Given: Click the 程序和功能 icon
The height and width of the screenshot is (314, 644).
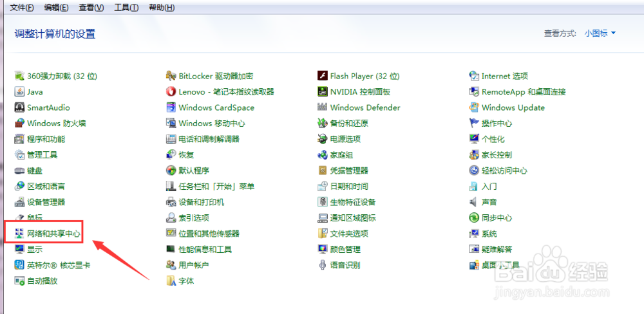Looking at the screenshot, I should pos(20,139).
